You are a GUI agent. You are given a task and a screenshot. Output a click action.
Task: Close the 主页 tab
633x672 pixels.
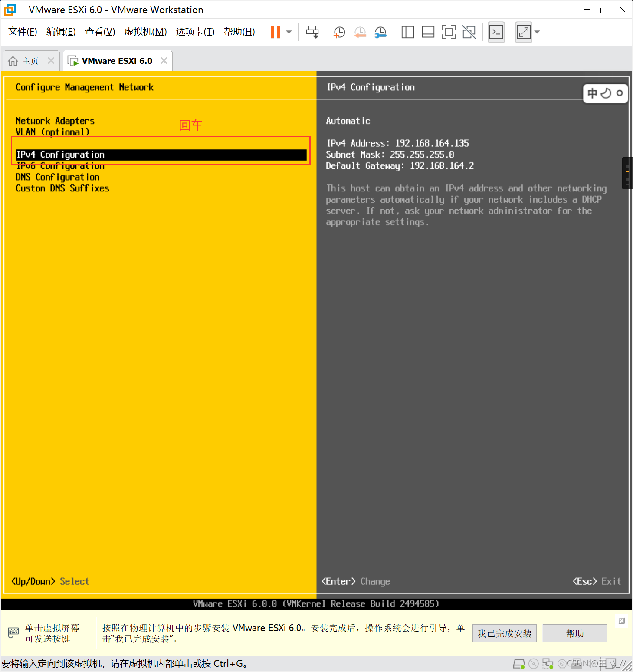pos(51,61)
